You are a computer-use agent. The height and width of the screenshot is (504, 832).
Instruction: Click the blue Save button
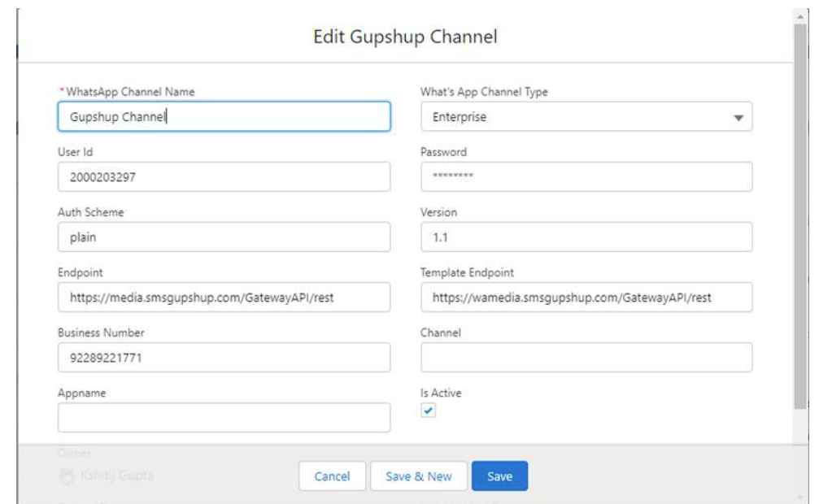(500, 476)
